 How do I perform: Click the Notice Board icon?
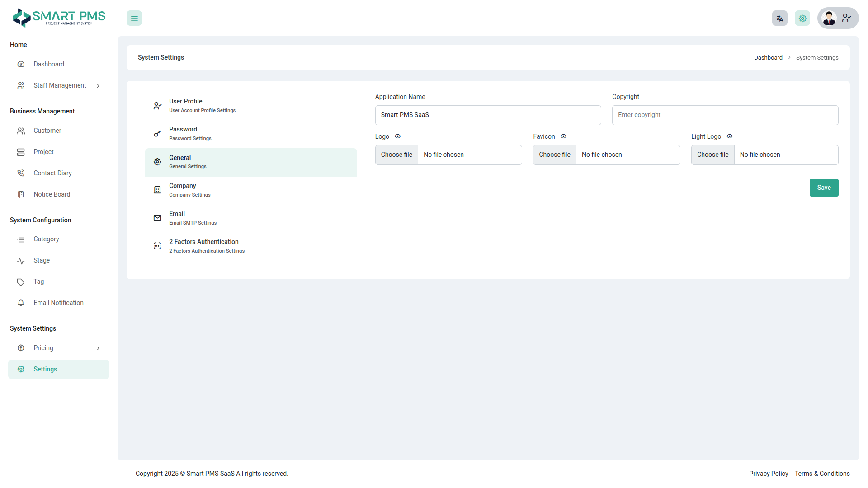click(x=21, y=194)
